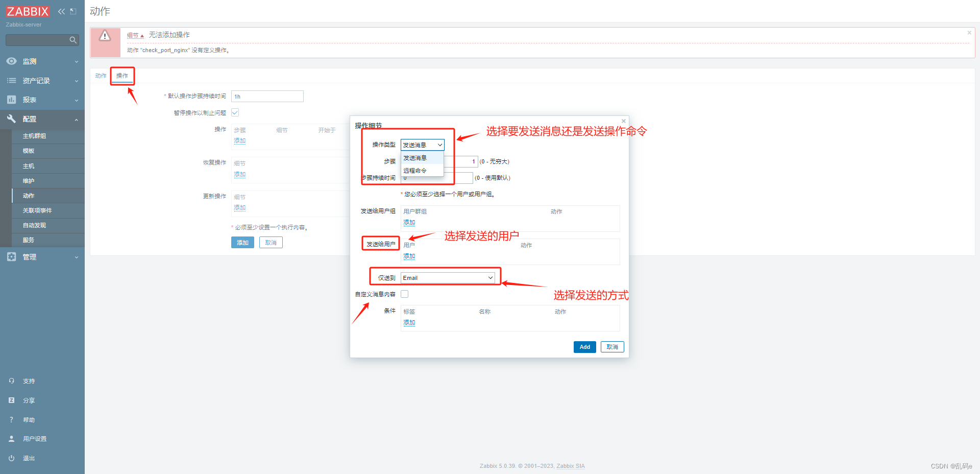980x474 pixels.
Task: Open the Email send-only-to dropdown
Action: click(x=448, y=278)
